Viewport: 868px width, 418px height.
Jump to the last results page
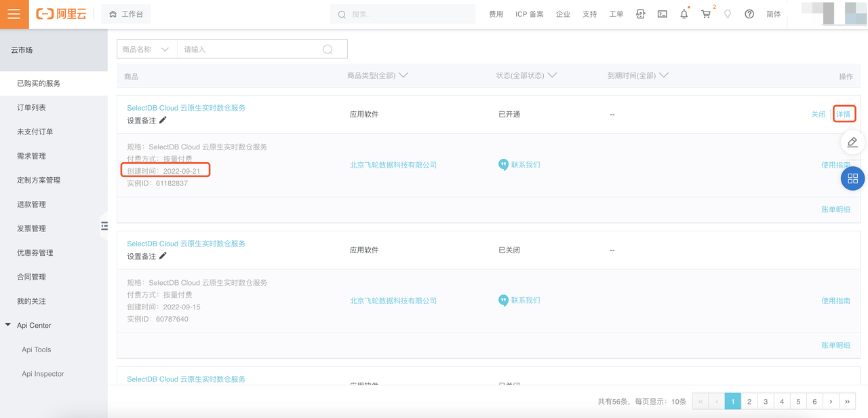click(x=847, y=402)
